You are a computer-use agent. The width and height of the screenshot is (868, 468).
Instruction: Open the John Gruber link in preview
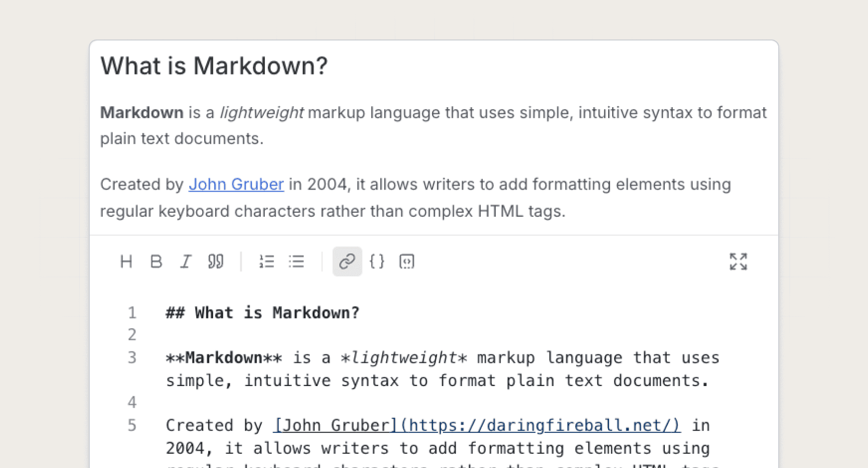[x=236, y=185]
